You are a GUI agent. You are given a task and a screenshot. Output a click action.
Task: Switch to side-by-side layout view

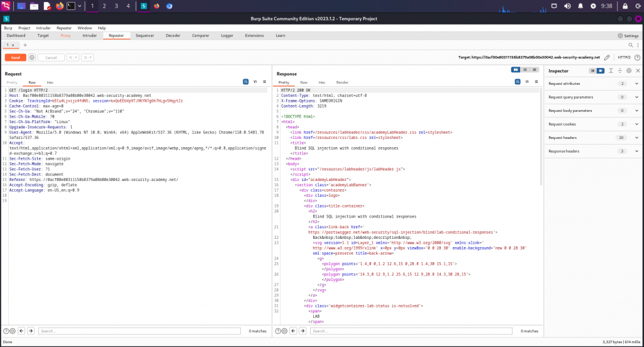point(516,70)
